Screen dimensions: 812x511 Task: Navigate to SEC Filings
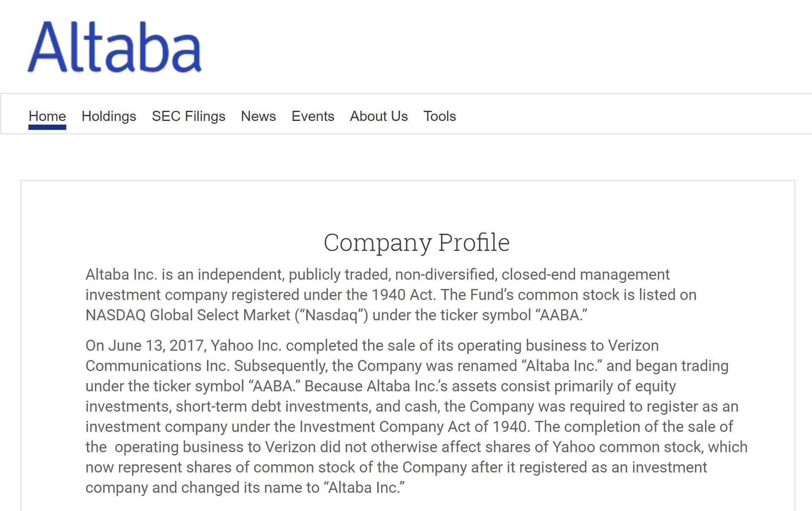189,116
